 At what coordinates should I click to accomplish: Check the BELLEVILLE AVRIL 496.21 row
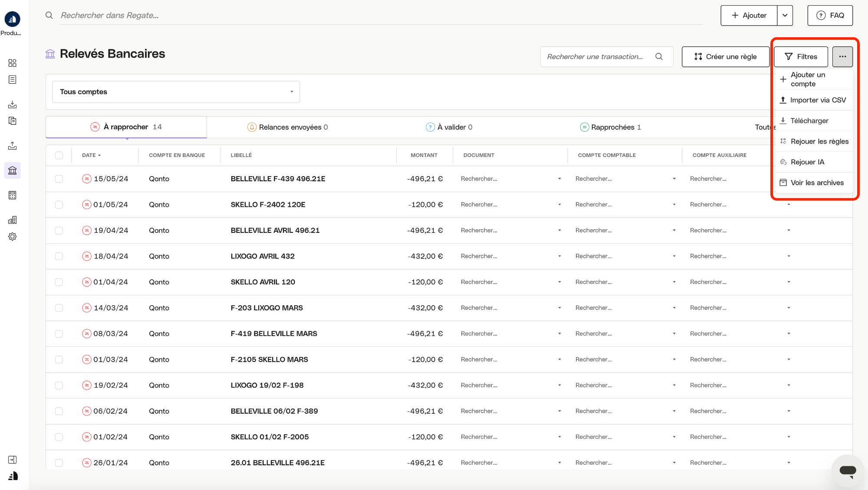coord(59,230)
